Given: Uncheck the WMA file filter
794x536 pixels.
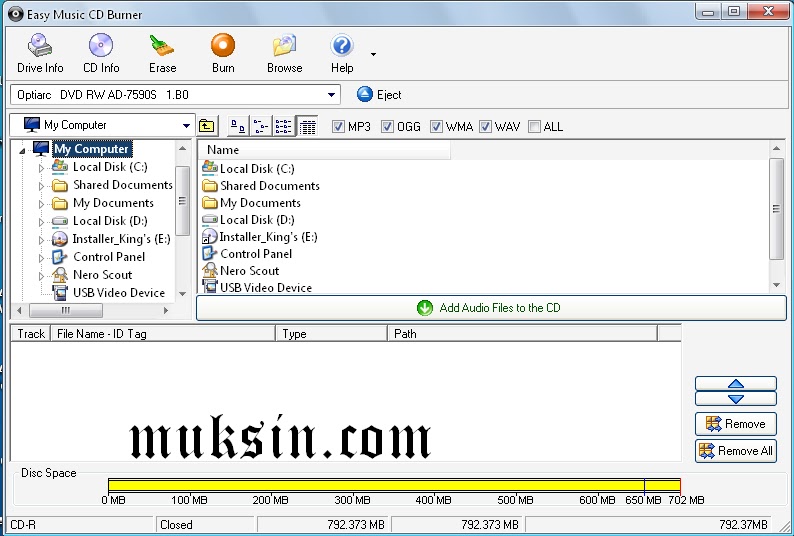Looking at the screenshot, I should (x=435, y=126).
